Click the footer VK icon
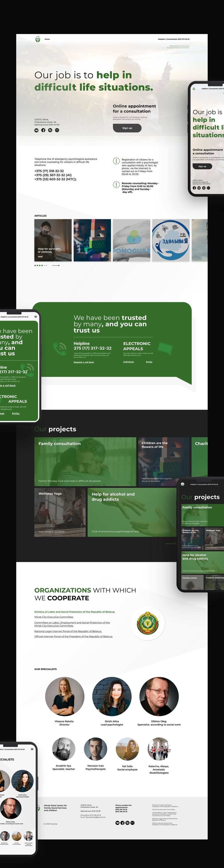The image size is (224, 868). coord(117,823)
